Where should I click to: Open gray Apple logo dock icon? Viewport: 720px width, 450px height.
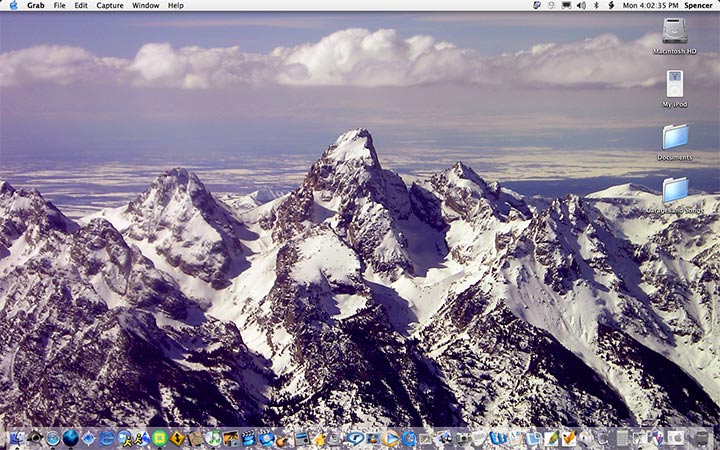click(677, 439)
